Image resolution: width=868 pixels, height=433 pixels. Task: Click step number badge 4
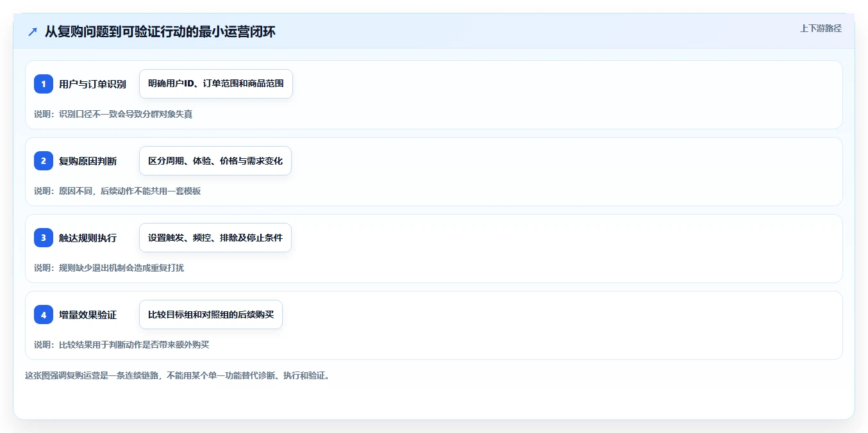pos(44,315)
